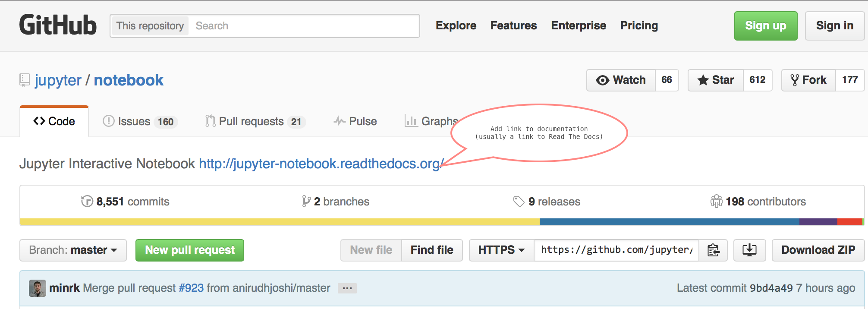Star the jupyter notebook repository
The width and height of the screenshot is (868, 309).
[716, 80]
